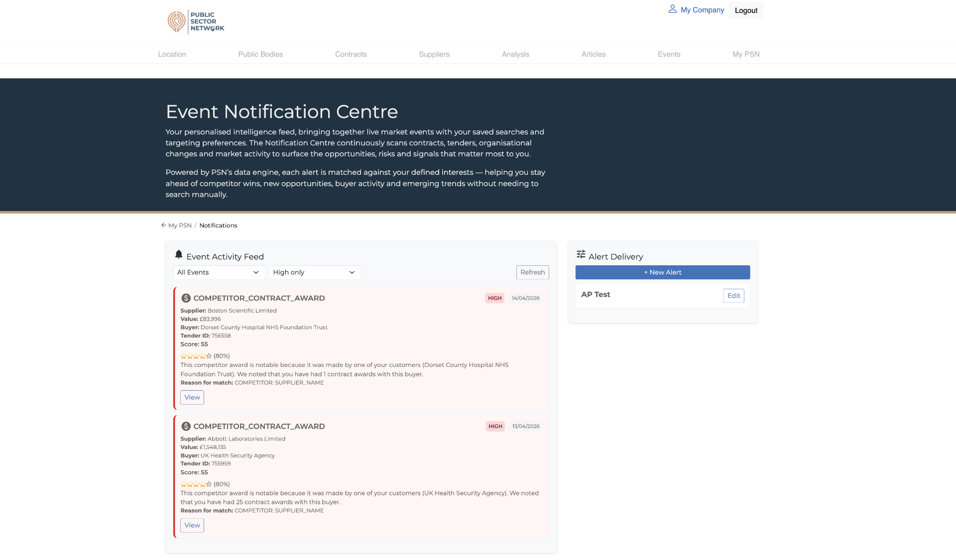Click buyer Dorset County Hospital NHS Foundation Trust
The width and height of the screenshot is (956, 560).
264,328
